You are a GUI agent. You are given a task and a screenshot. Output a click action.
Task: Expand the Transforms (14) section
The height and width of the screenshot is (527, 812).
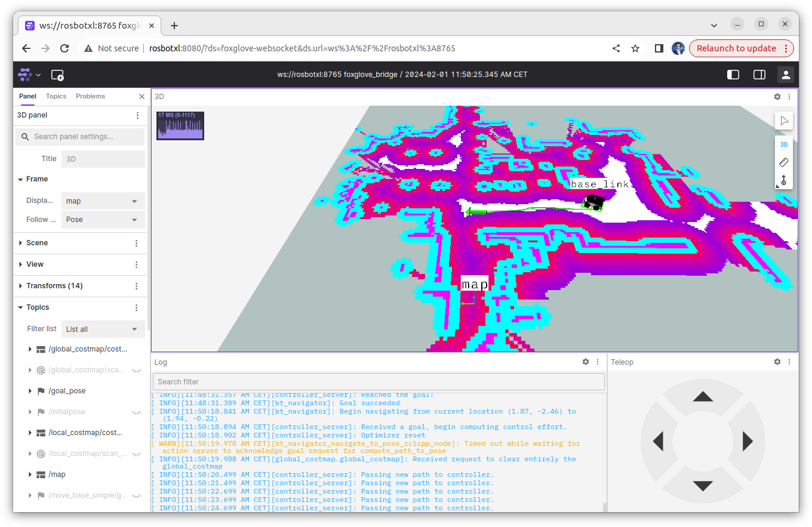21,286
